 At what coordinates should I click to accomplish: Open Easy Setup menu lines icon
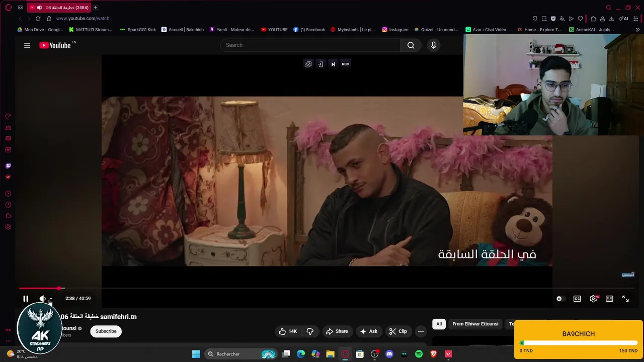(636, 19)
